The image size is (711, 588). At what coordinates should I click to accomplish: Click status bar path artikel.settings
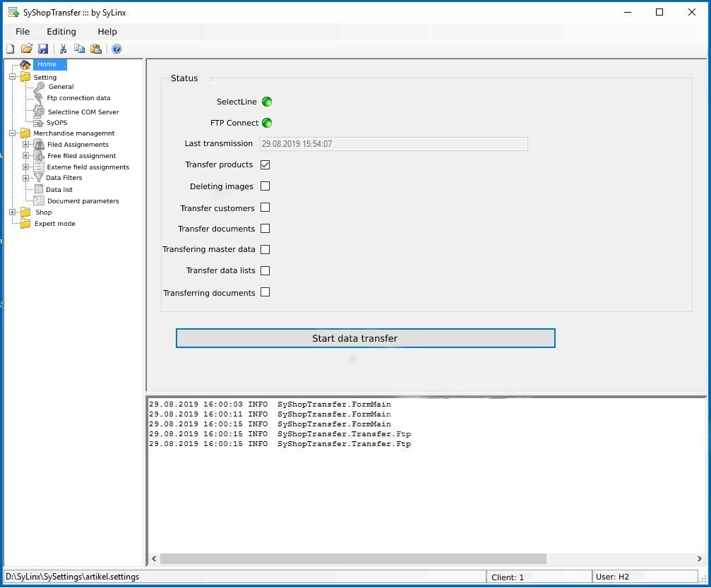73,577
